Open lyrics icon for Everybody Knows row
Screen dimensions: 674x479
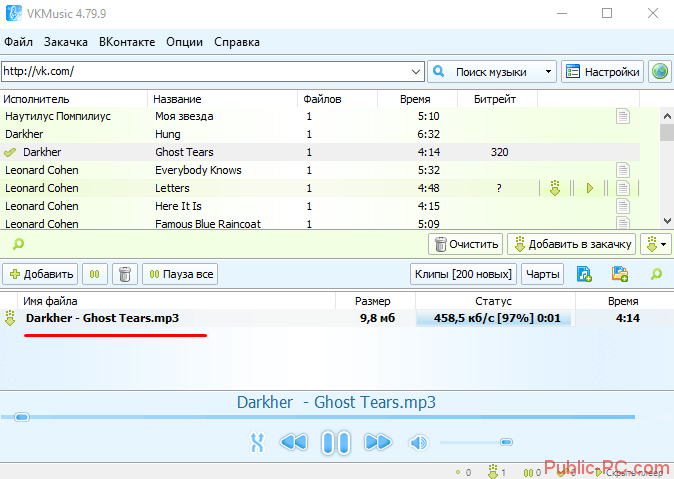pyautogui.click(x=622, y=170)
